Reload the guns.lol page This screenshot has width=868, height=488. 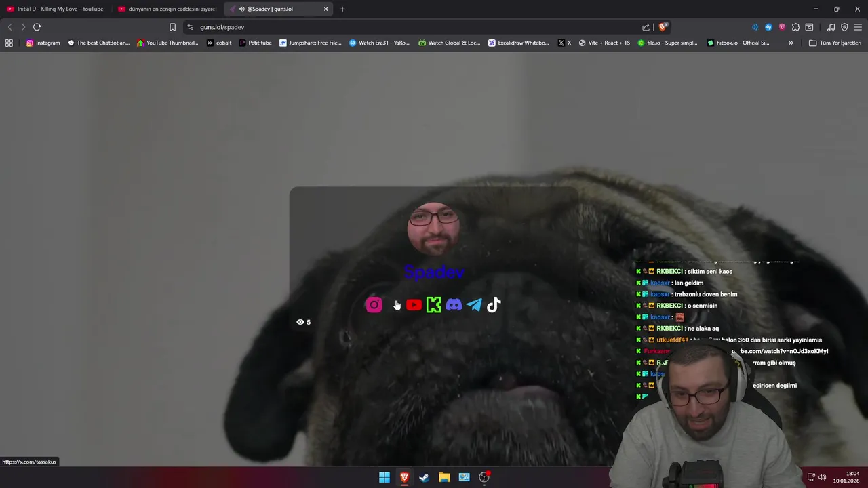pos(37,27)
